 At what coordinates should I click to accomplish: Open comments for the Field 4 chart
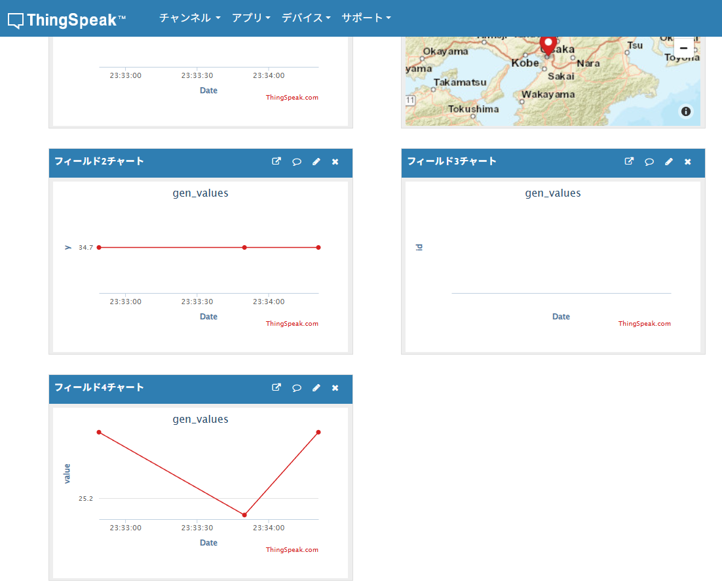click(297, 388)
